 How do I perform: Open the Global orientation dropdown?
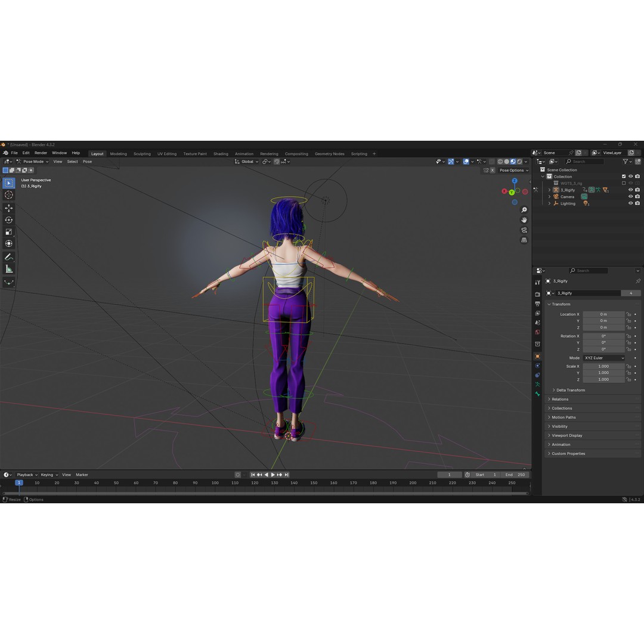pyautogui.click(x=246, y=162)
